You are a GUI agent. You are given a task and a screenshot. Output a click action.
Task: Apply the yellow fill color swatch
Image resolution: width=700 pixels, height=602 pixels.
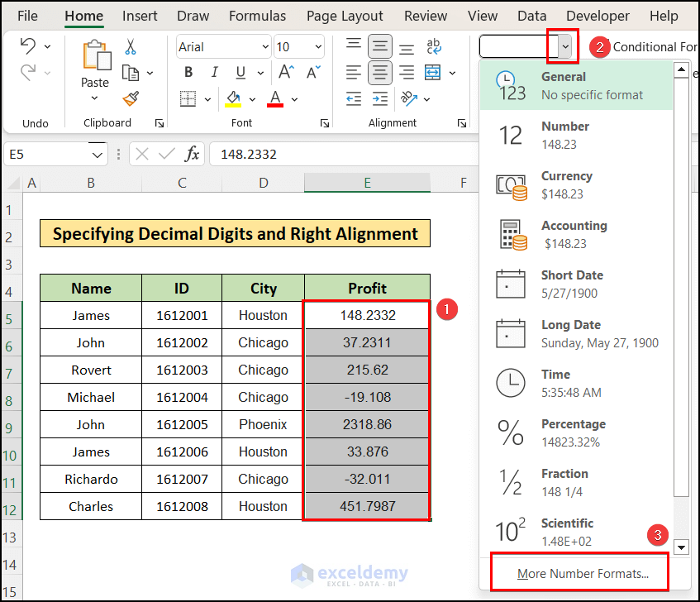pos(233,99)
